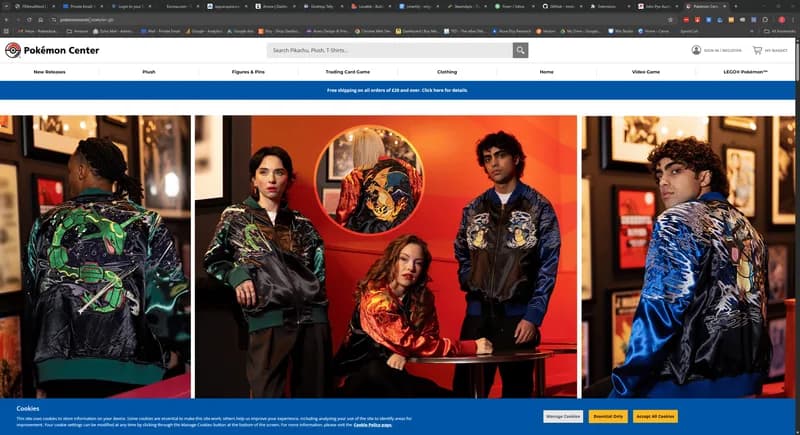The height and width of the screenshot is (435, 800).
Task: Go back with the browser back arrow
Action: [x=6, y=20]
